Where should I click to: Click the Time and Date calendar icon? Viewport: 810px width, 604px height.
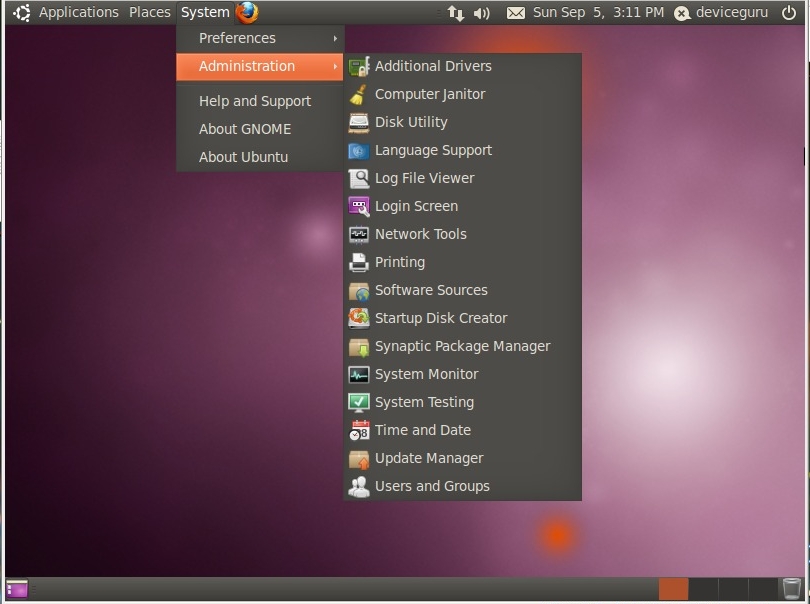coord(359,430)
